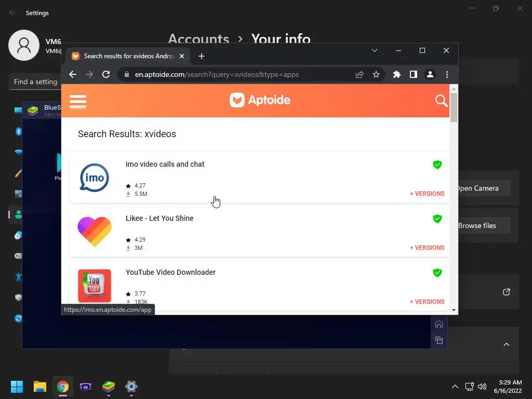Click the imo app icon thumbnail
Viewport: 532px width, 399px height.
point(95,178)
